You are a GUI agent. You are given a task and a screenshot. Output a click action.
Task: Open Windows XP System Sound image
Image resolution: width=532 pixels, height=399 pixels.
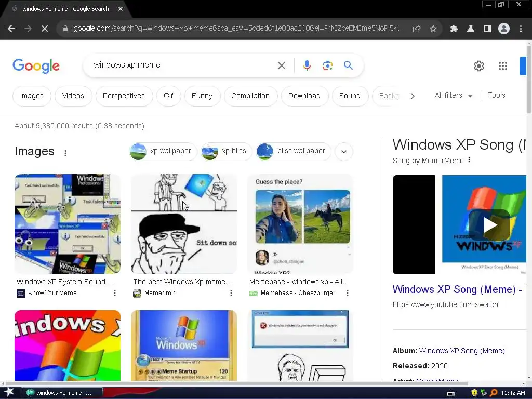(68, 224)
